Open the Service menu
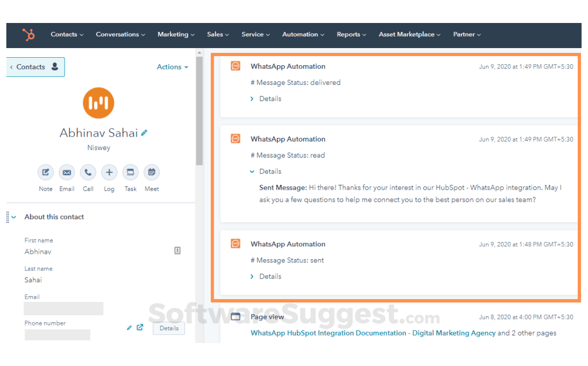This screenshot has height=366, width=588. pos(256,35)
